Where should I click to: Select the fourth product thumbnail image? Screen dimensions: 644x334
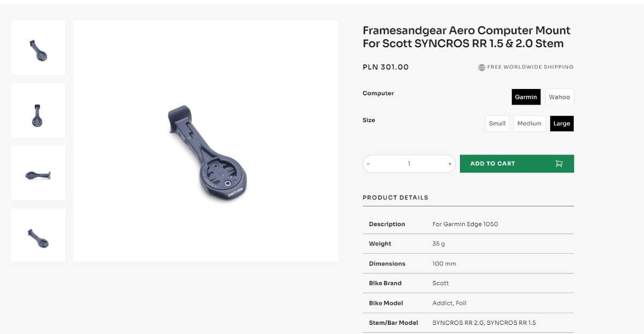click(38, 235)
